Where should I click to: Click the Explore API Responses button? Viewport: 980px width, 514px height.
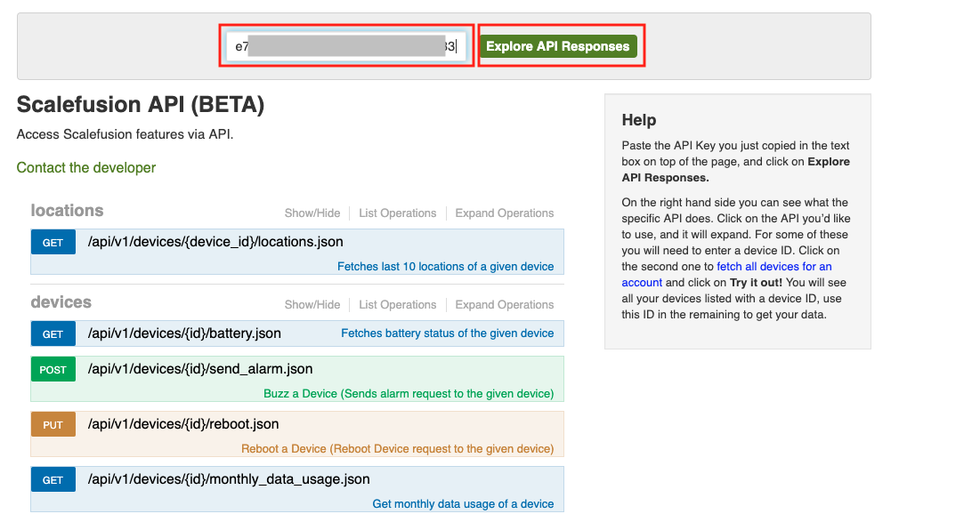coord(557,46)
